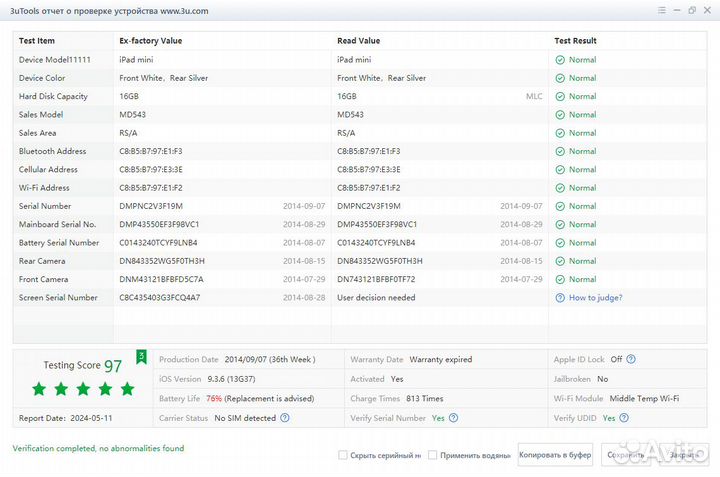This screenshot has height=477, width=720.
Task: Click the Normal check icon for Mainboard Serial No.
Action: tap(560, 224)
